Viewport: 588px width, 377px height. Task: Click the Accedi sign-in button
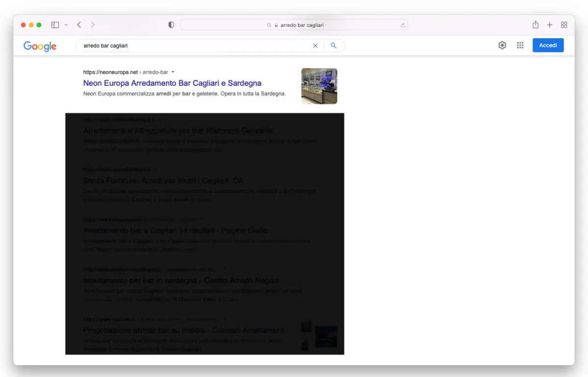548,45
